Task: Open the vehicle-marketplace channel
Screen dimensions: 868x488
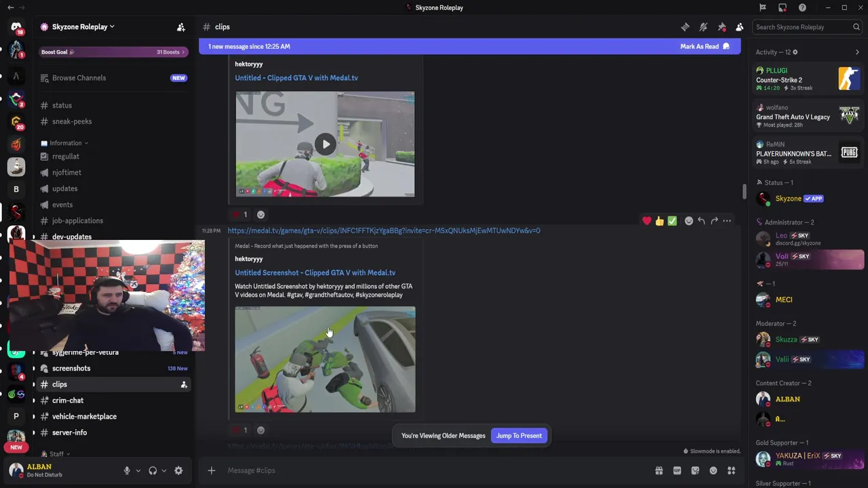Action: (x=113, y=416)
